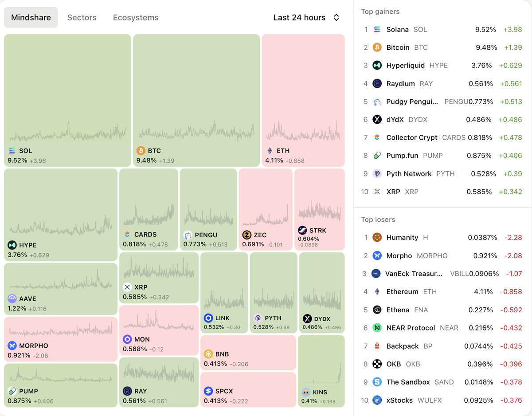Viewport: 532px width, 416px height.
Task: Click the LINK logo icon in the treemap
Action: [208, 318]
